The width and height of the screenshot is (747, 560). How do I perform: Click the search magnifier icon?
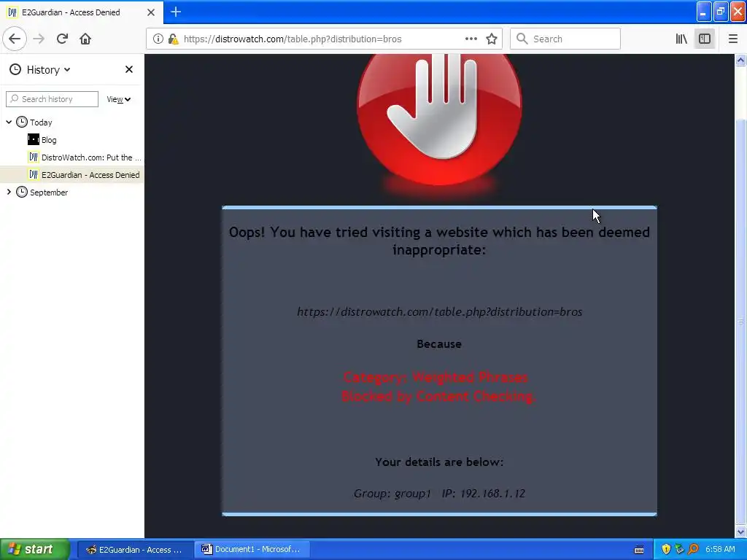coord(522,39)
